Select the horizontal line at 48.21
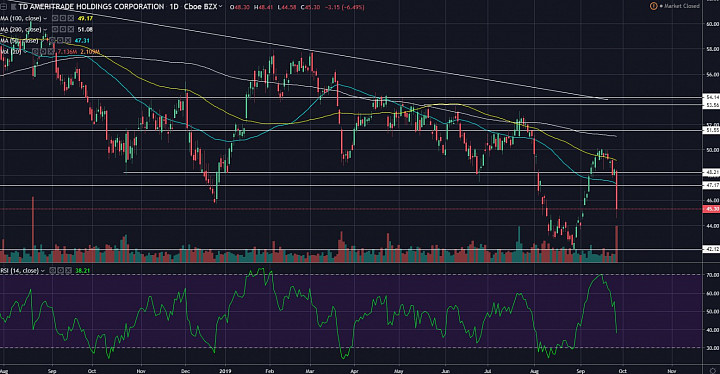The height and width of the screenshot is (374, 720). pos(413,173)
